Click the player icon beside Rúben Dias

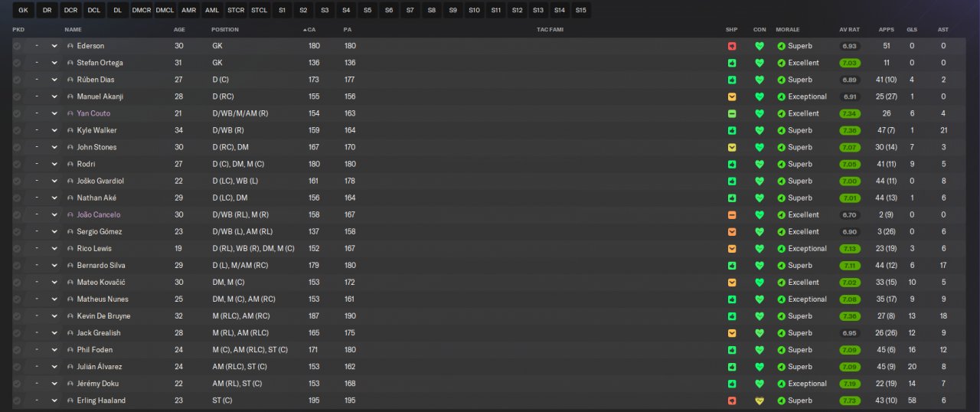(x=70, y=80)
